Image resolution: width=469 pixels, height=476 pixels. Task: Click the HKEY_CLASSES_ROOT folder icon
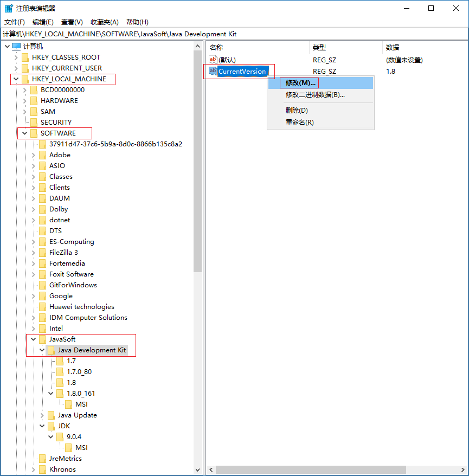[x=25, y=57]
